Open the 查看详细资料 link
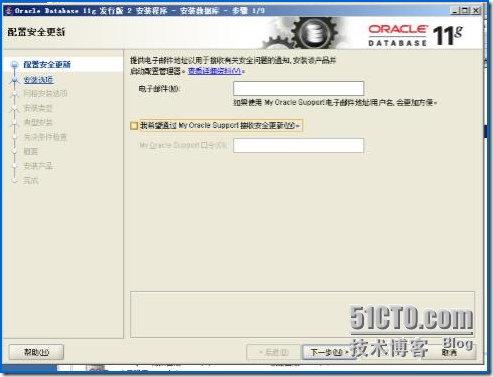493x377 pixels. point(215,71)
